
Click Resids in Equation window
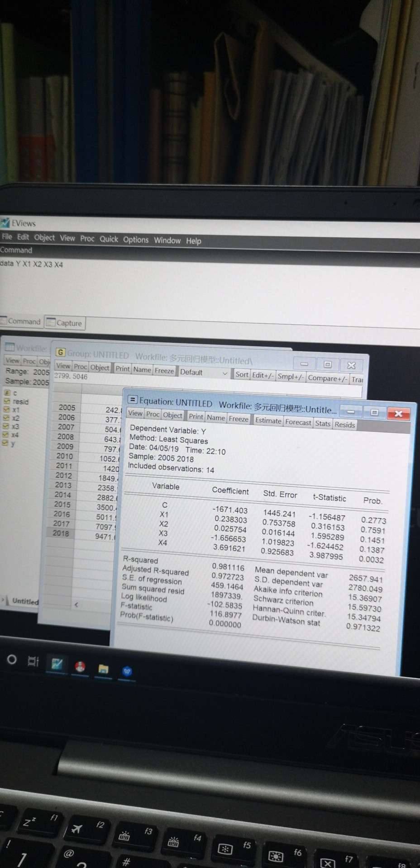click(345, 425)
